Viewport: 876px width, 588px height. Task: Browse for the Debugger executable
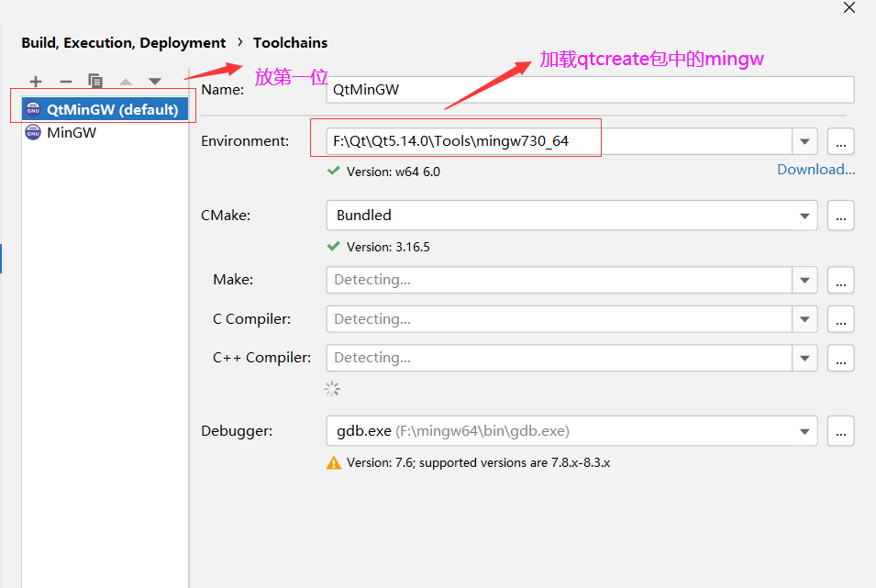(840, 430)
